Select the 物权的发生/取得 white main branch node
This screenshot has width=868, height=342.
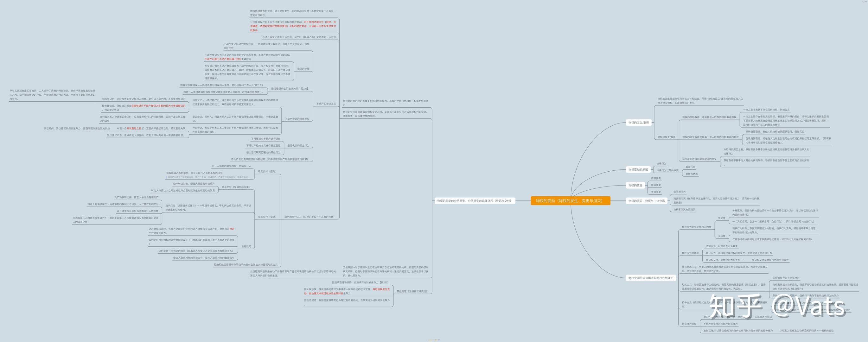[x=638, y=123]
